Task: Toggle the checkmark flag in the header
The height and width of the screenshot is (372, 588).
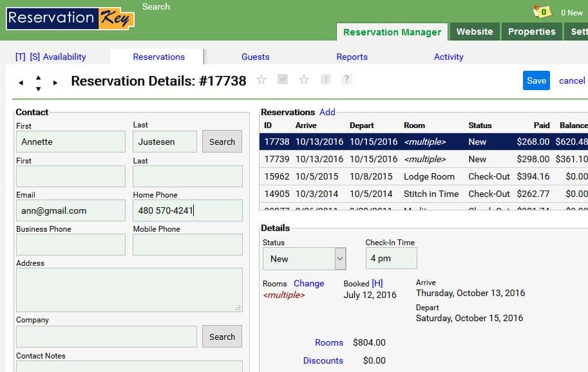Action: (282, 79)
